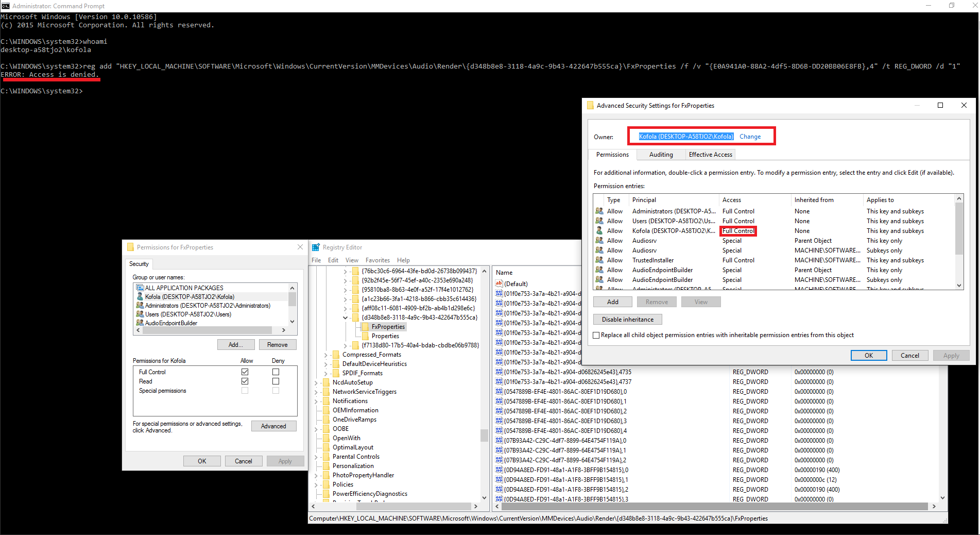Click Remove in Permissions for FxProperties
The height and width of the screenshot is (535, 980).
point(277,345)
